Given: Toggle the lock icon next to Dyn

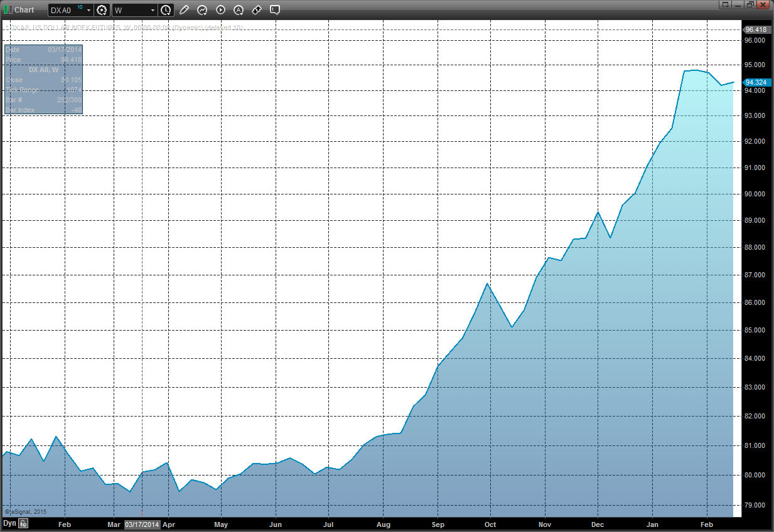Looking at the screenshot, I should click(23, 523).
